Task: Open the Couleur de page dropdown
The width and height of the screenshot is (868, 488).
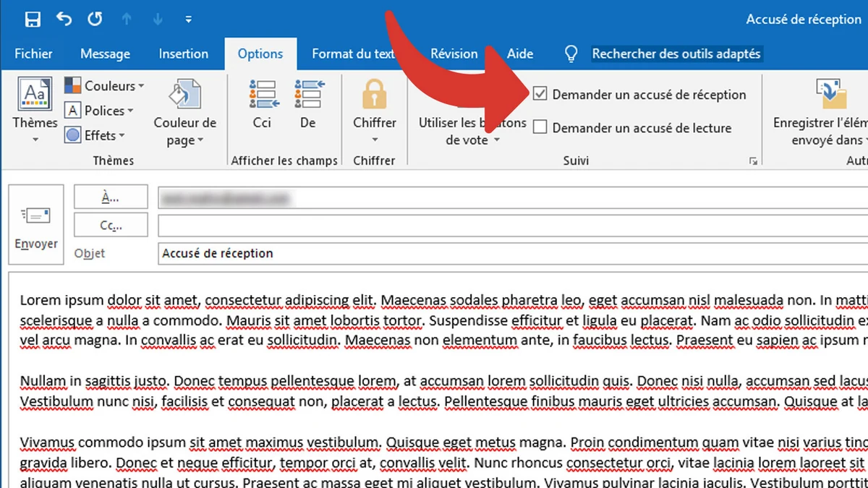Action: [x=185, y=116]
